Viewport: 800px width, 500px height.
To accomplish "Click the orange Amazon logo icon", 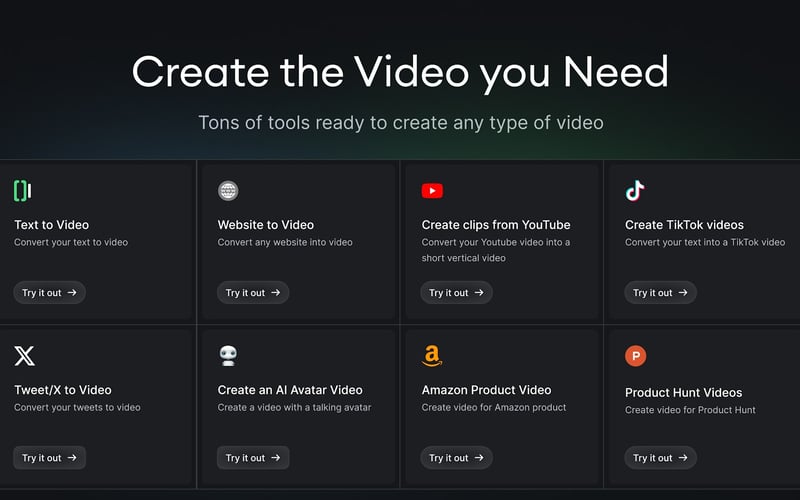I will (x=432, y=356).
